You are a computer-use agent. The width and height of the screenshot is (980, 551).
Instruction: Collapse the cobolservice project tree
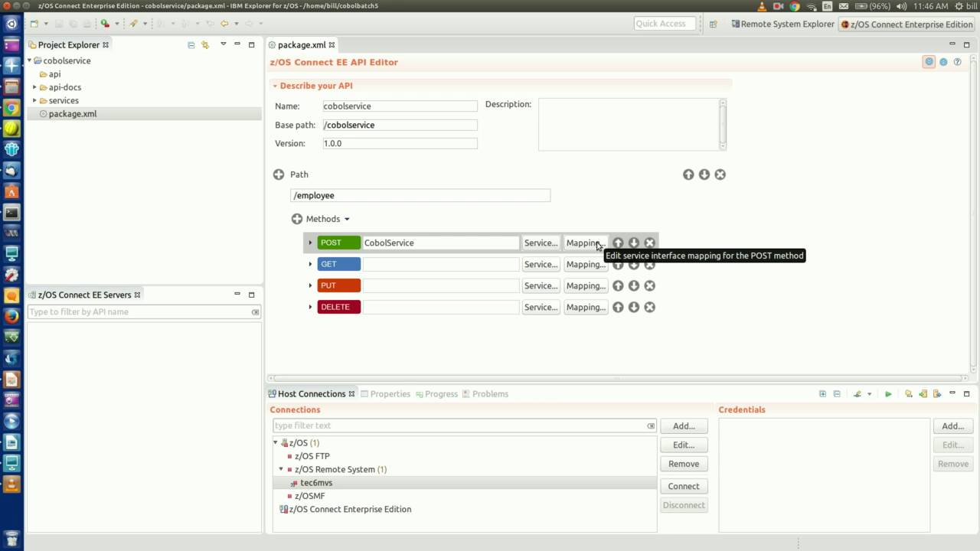30,60
